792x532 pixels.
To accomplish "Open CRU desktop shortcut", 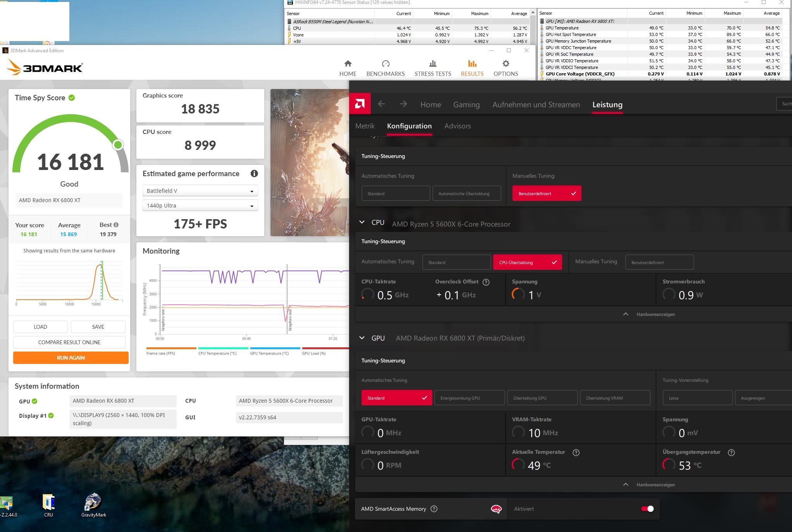I will (x=48, y=505).
